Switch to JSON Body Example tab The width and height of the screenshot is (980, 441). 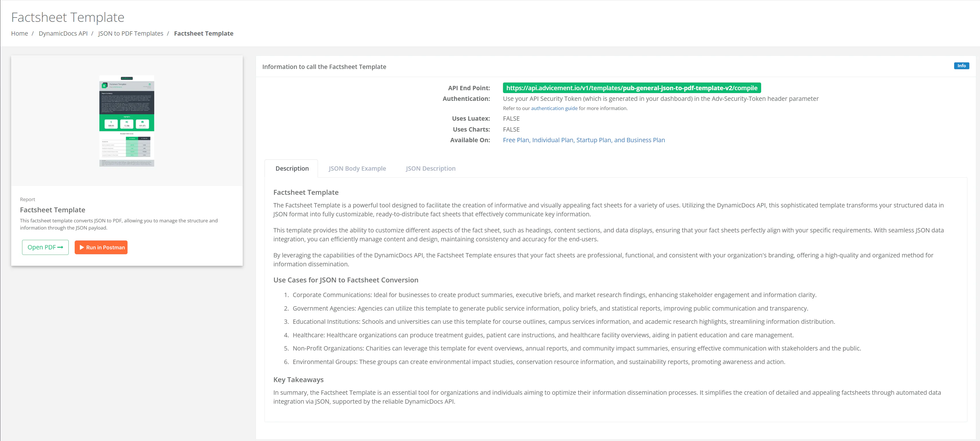(357, 169)
